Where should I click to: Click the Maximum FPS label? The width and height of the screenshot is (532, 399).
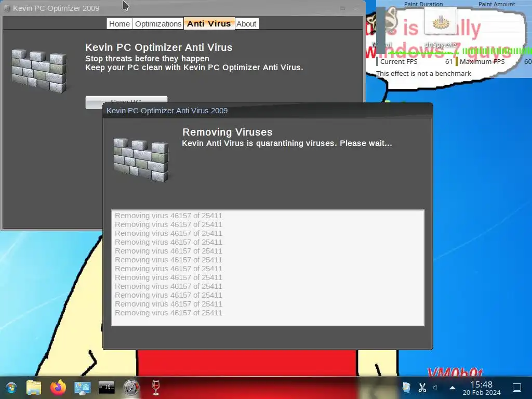482,62
